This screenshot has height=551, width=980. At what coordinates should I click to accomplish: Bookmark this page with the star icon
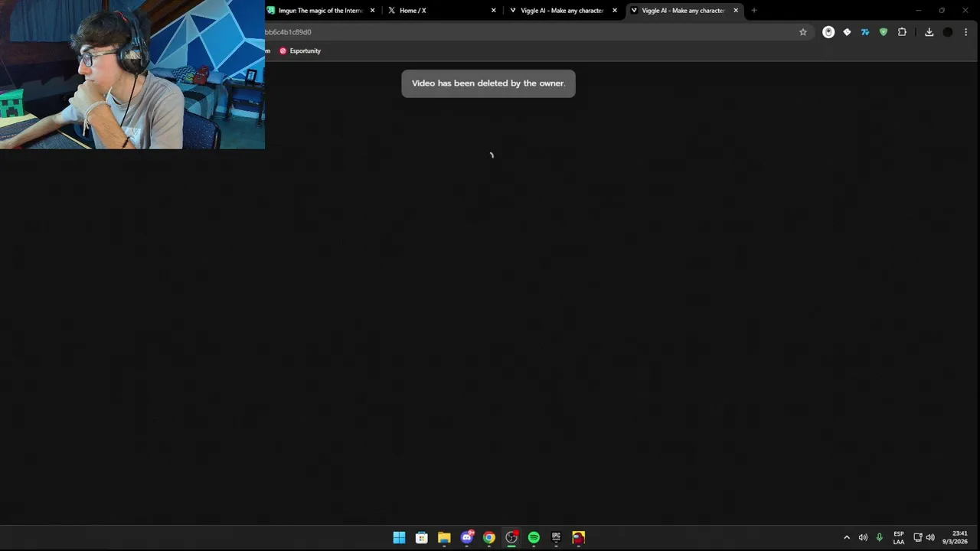[x=803, y=32]
